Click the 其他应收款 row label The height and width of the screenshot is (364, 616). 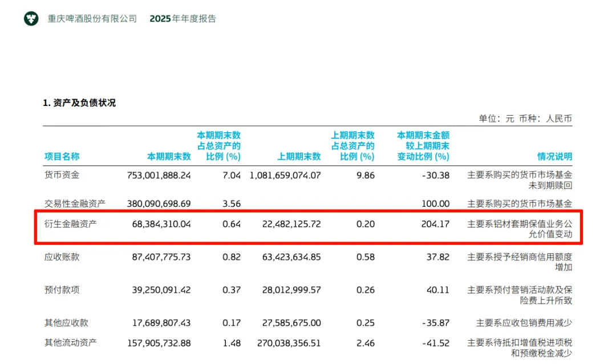[x=66, y=323]
